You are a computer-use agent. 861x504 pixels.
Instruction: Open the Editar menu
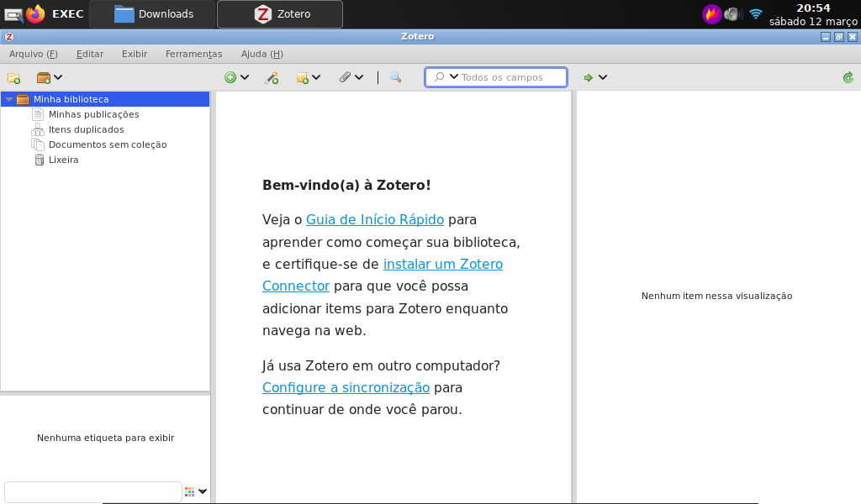point(89,54)
